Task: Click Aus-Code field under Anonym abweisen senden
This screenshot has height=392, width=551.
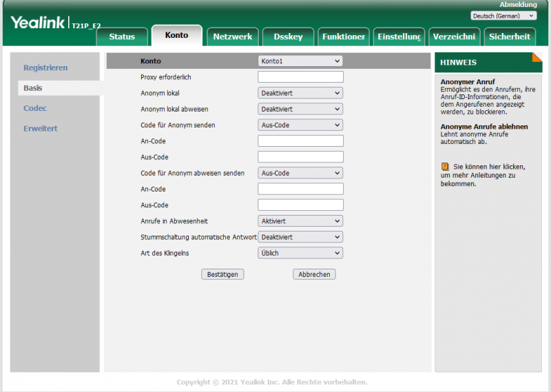Action: [x=300, y=205]
